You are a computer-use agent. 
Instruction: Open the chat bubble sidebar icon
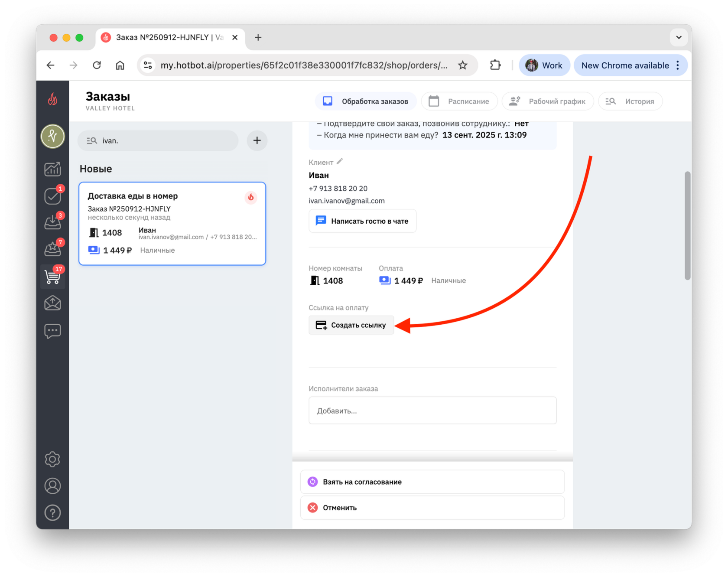tap(52, 331)
